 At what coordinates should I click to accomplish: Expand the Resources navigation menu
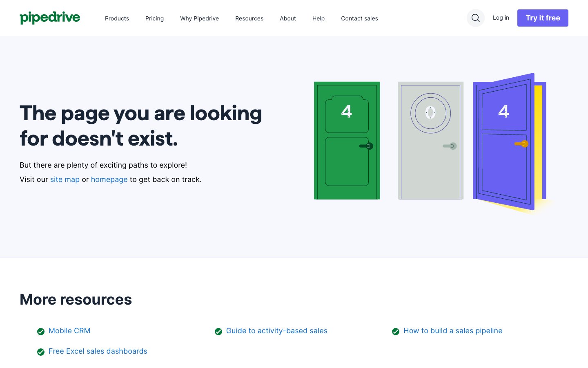coord(249,18)
